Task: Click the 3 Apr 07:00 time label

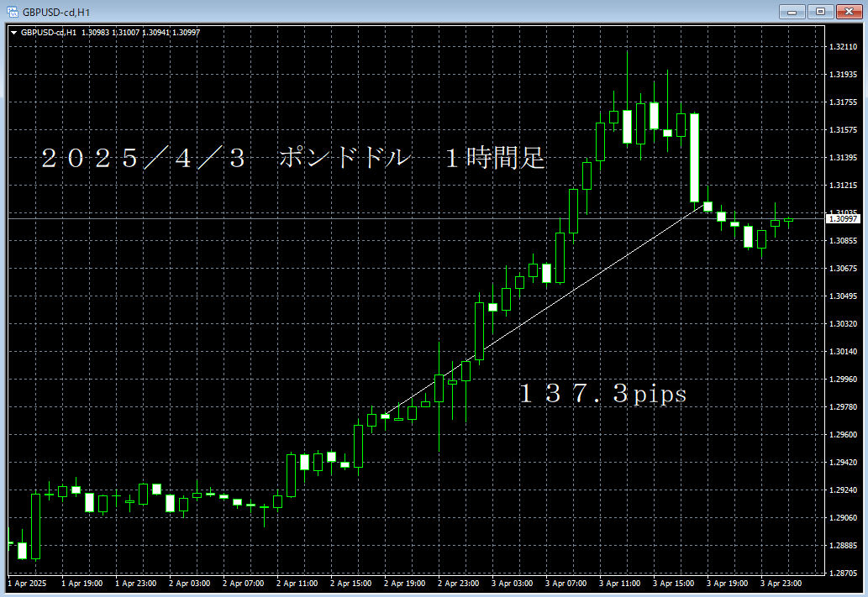Action: tap(566, 584)
